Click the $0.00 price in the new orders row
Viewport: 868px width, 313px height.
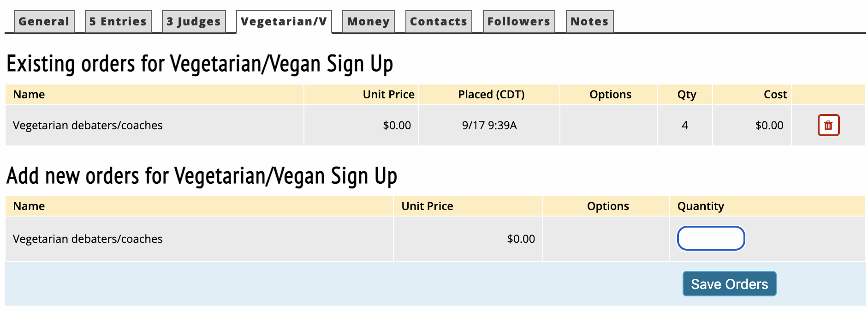[x=521, y=239]
